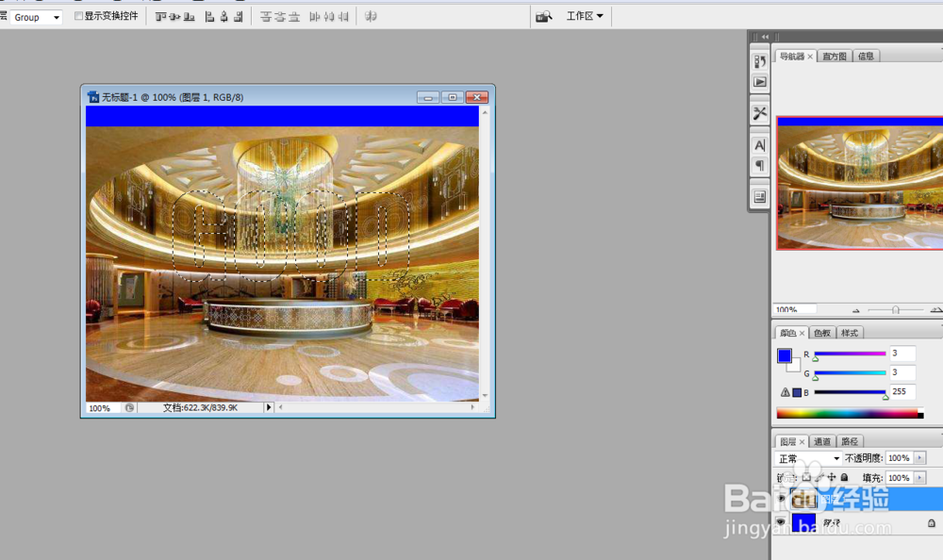Image resolution: width=943 pixels, height=560 pixels.
Task: Click the distribute vertical centers icon
Action: [x=280, y=17]
